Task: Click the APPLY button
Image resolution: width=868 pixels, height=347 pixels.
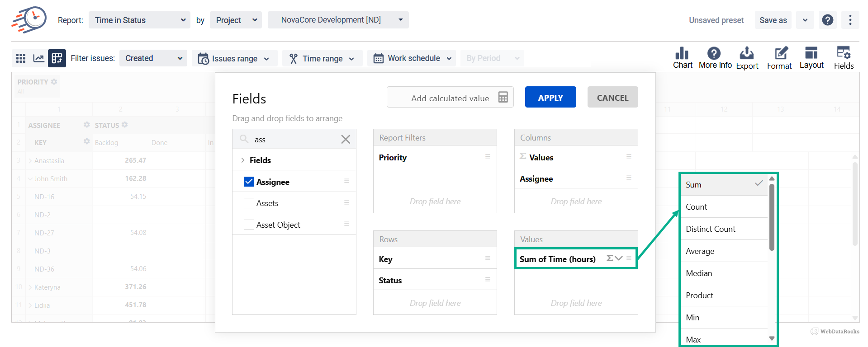Action: [x=550, y=97]
